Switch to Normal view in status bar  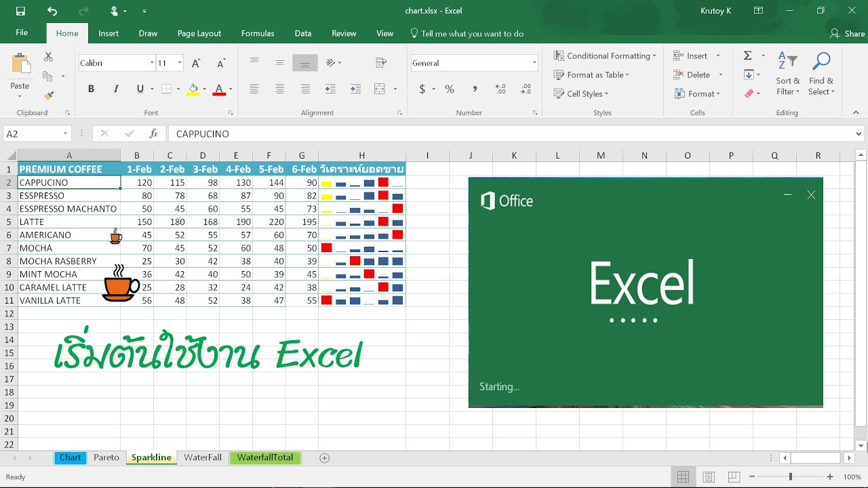click(x=684, y=477)
